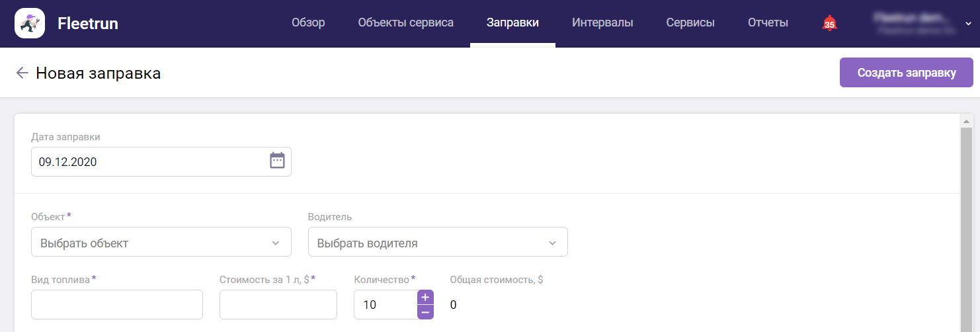This screenshot has width=980, height=332.
Task: Open the 'Выбрать водителя' dropdown
Action: pos(438,242)
